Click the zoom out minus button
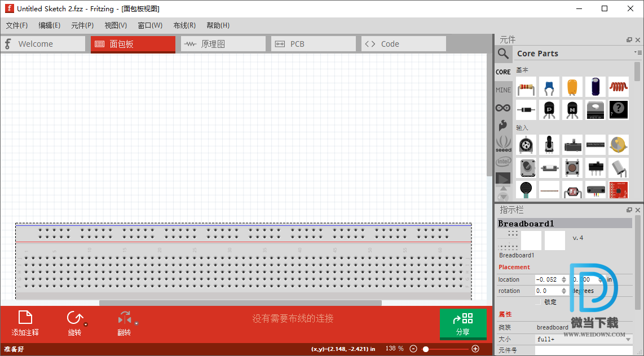This screenshot has height=356, width=644. (413, 349)
